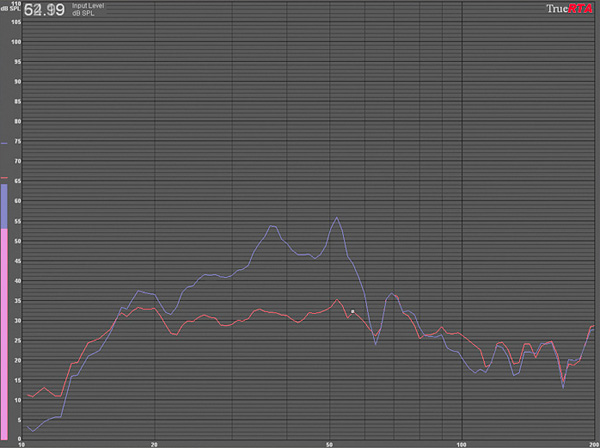Image resolution: width=600 pixels, height=448 pixels.
Task: Click the "dB SPL" axis label at top left
Action: 10,8
